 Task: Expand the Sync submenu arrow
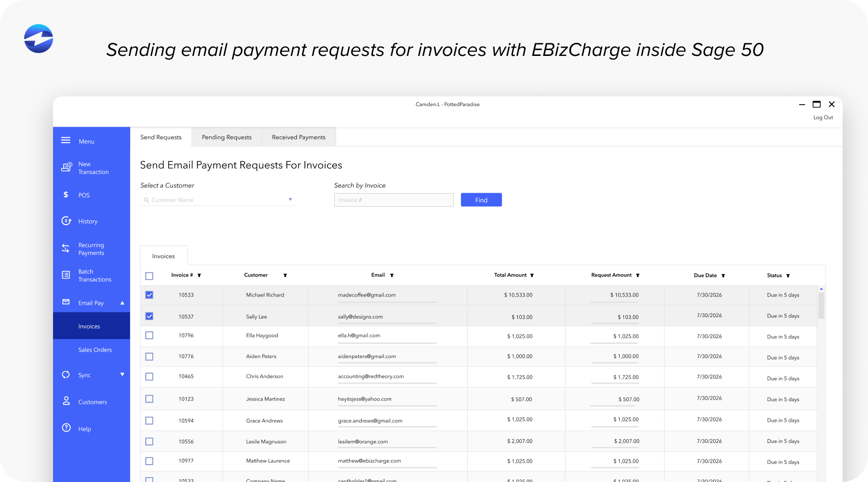(x=122, y=375)
